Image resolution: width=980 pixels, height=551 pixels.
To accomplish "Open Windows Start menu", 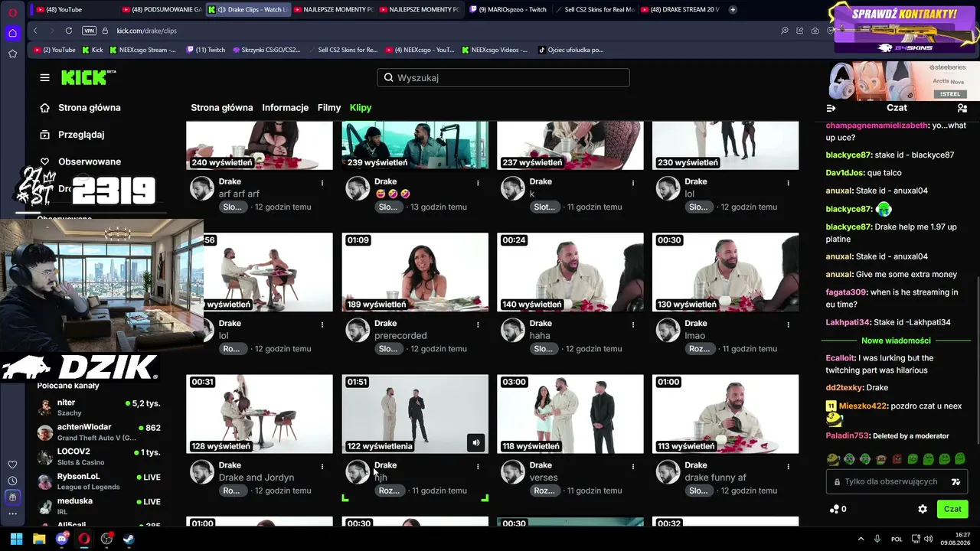I will [16, 539].
